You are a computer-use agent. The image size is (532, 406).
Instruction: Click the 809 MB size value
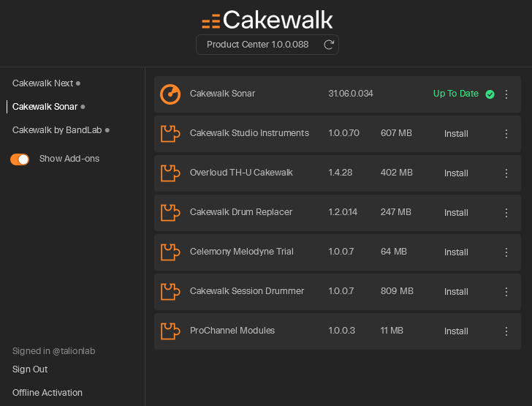pos(397,291)
